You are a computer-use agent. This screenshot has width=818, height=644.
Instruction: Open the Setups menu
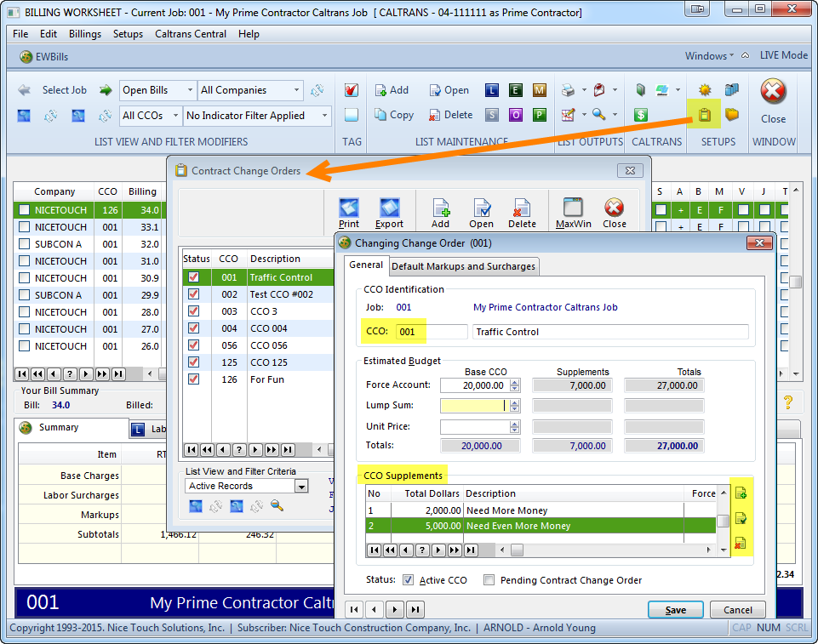[128, 34]
